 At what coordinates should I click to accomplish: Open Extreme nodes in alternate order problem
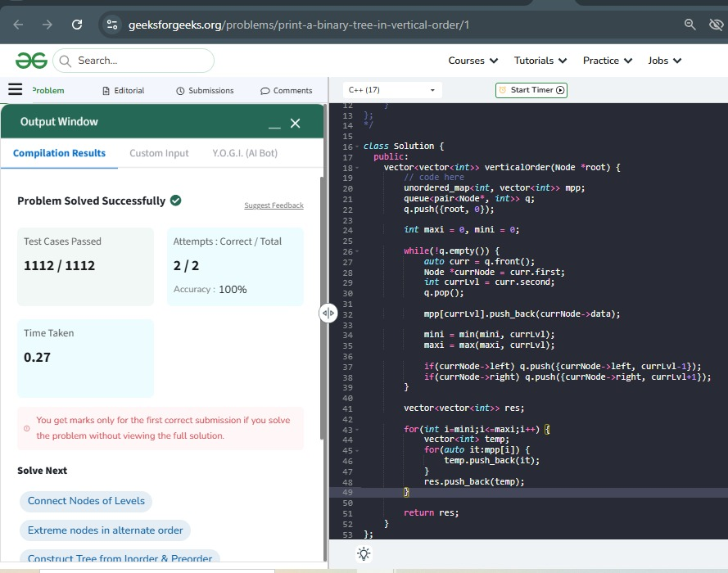click(x=105, y=530)
